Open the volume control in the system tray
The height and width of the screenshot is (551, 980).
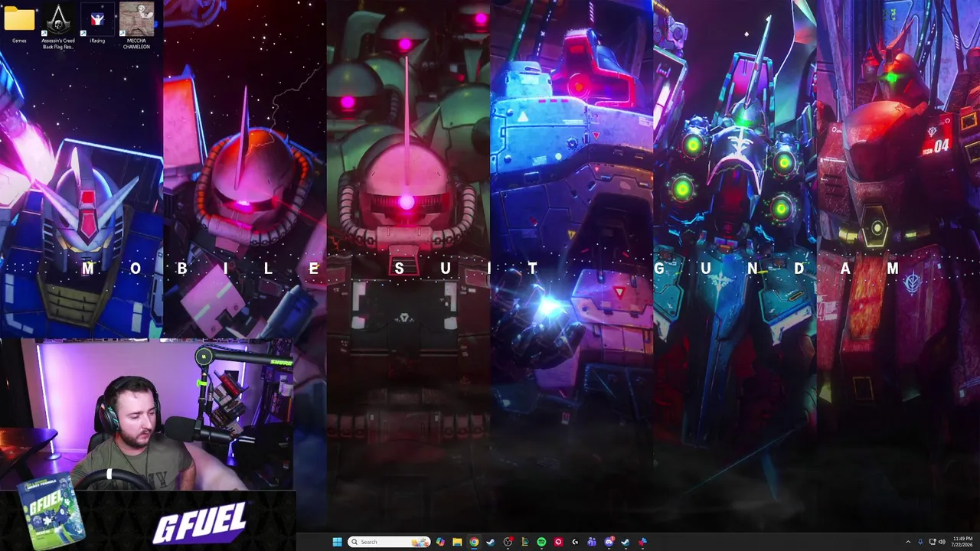pyautogui.click(x=941, y=542)
